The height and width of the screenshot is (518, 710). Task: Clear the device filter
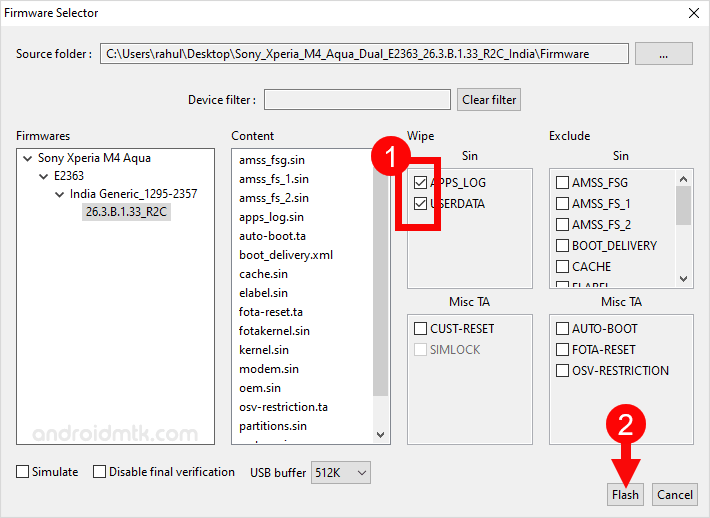click(x=489, y=100)
